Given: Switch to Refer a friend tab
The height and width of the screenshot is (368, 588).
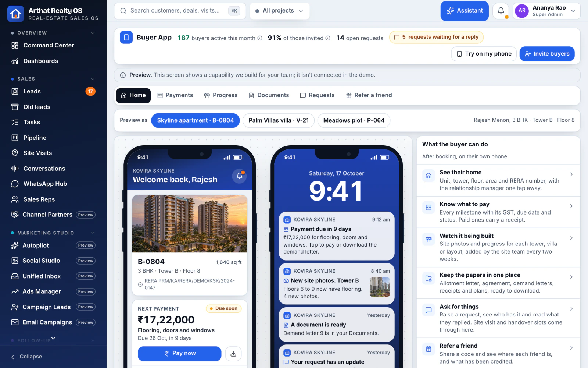Looking at the screenshot, I should point(369,95).
